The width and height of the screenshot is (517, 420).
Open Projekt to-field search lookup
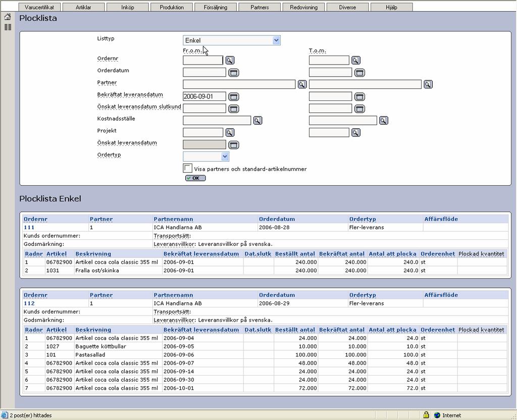[356, 133]
